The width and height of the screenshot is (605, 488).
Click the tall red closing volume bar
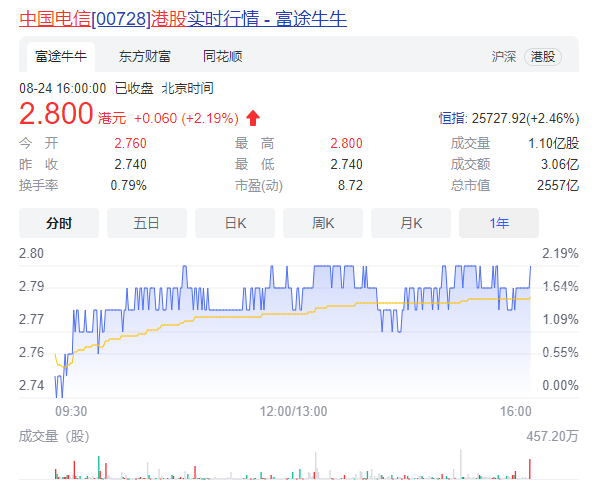[530, 469]
